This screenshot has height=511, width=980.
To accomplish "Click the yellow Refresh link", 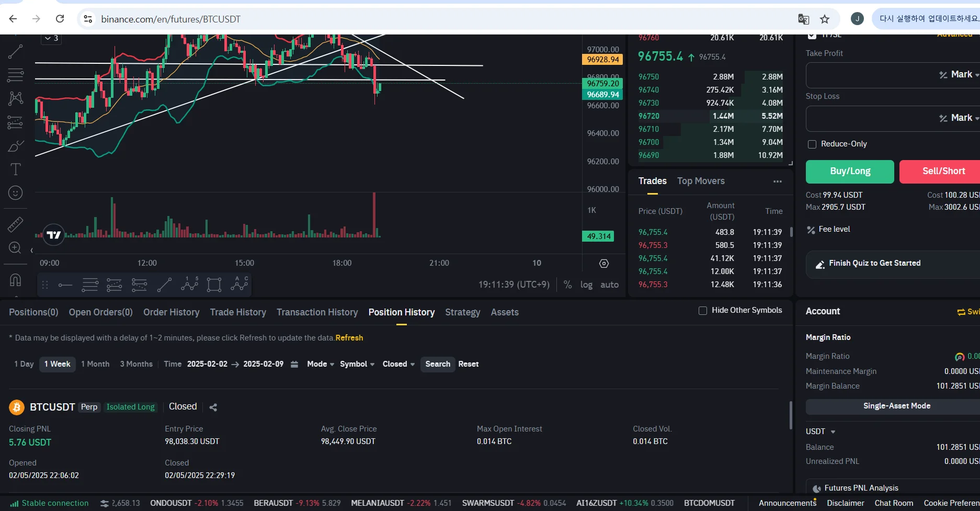I will (349, 338).
